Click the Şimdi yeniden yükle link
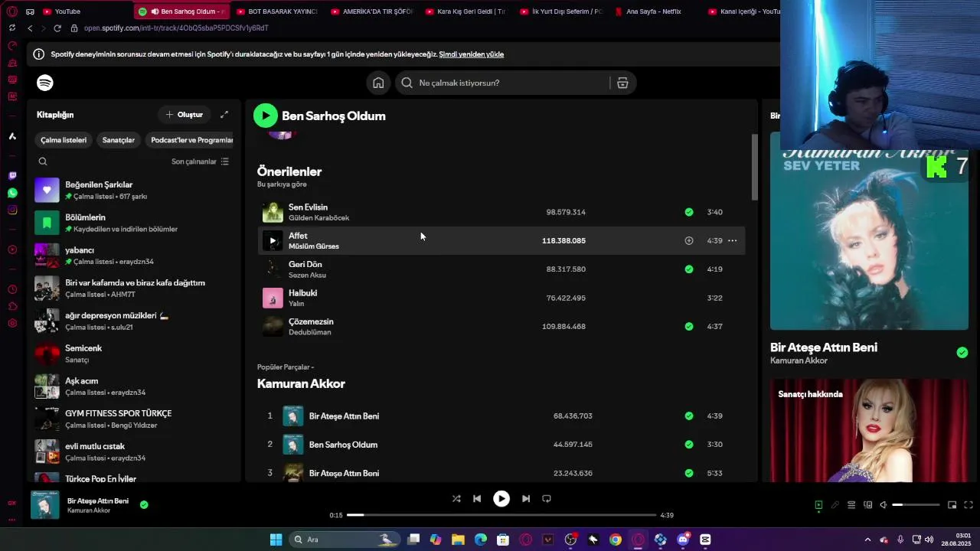 [x=471, y=54]
